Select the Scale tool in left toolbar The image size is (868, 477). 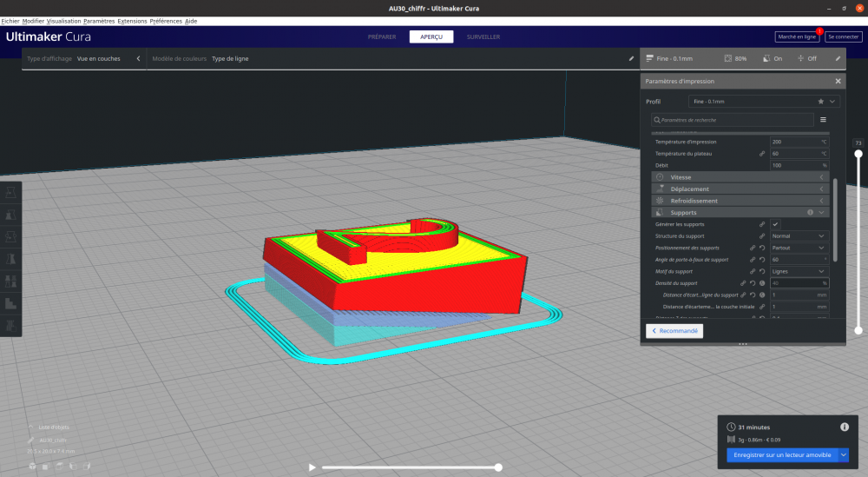click(10, 215)
